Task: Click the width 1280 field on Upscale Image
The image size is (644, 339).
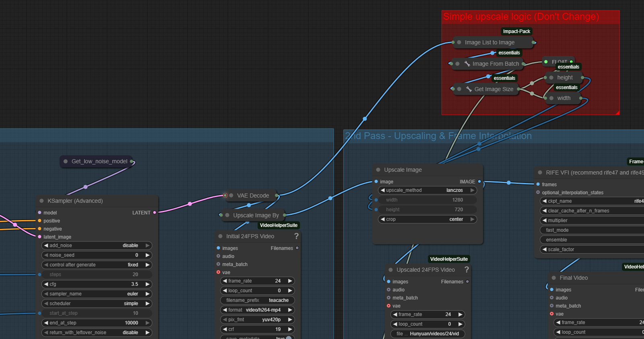Action: (427, 200)
